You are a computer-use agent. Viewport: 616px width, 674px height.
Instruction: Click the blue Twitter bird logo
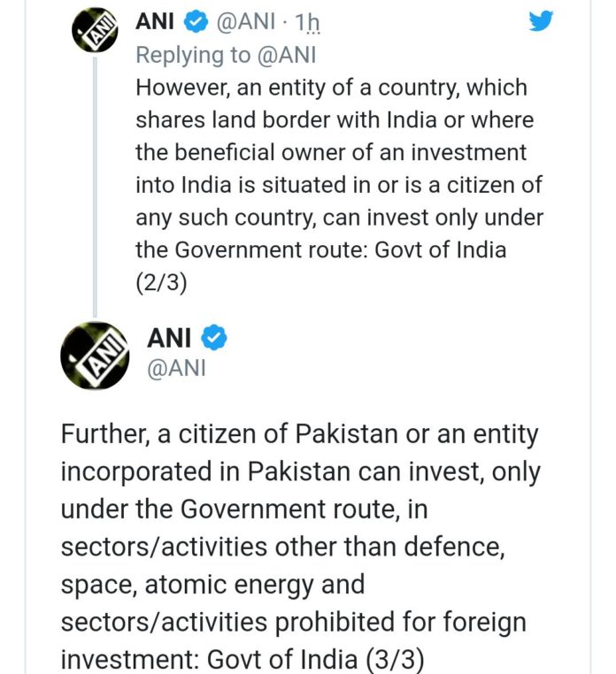540,22
